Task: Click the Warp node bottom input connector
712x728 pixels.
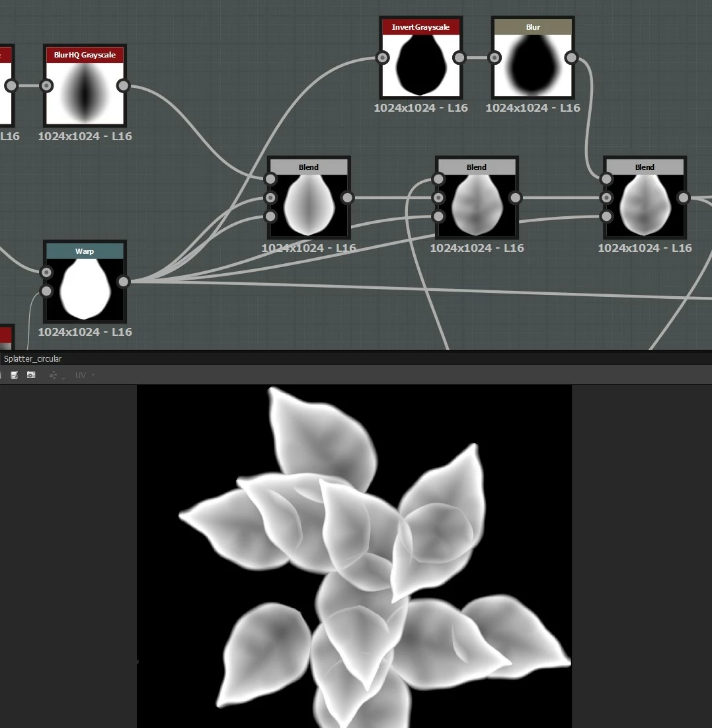Action: tap(46, 291)
